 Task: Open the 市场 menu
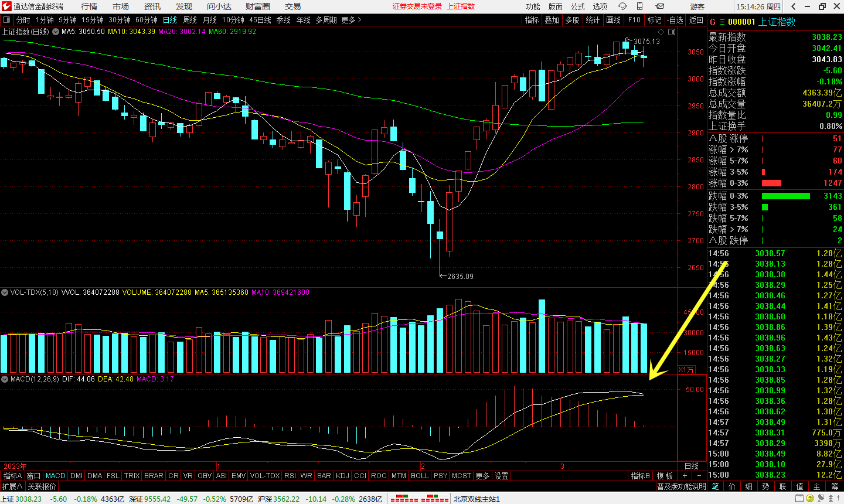pos(121,6)
